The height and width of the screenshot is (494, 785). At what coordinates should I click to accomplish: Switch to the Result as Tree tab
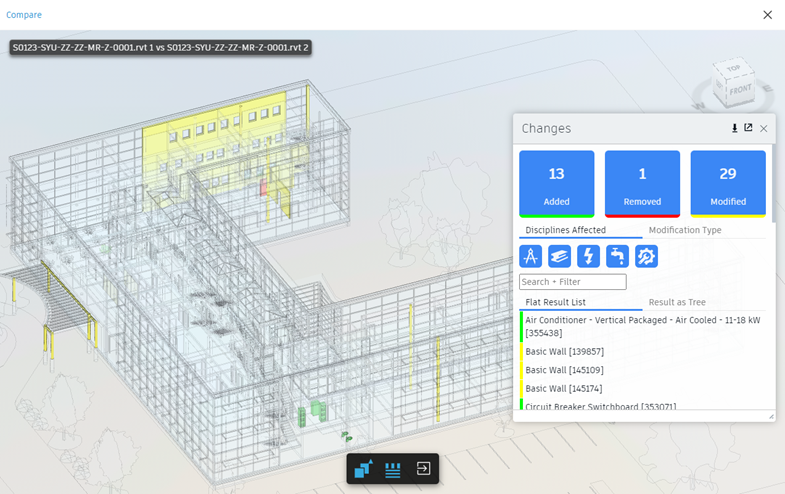click(x=677, y=302)
